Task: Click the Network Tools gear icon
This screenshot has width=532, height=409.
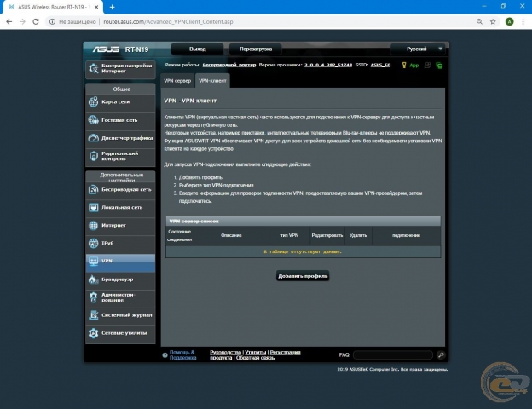Action: (93, 333)
